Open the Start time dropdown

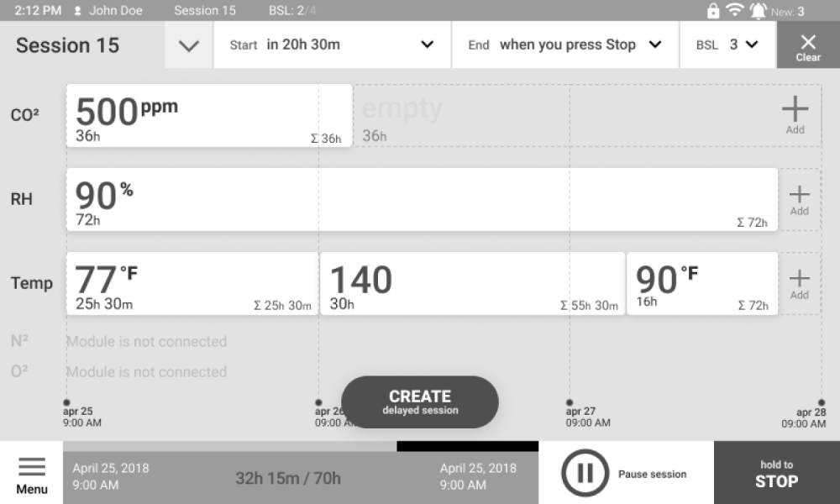(x=333, y=45)
